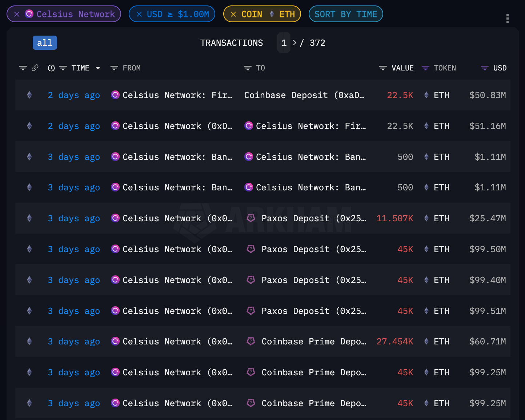Image resolution: width=525 pixels, height=420 pixels.
Task: Click the 11.507K value cell
Action: [395, 218]
